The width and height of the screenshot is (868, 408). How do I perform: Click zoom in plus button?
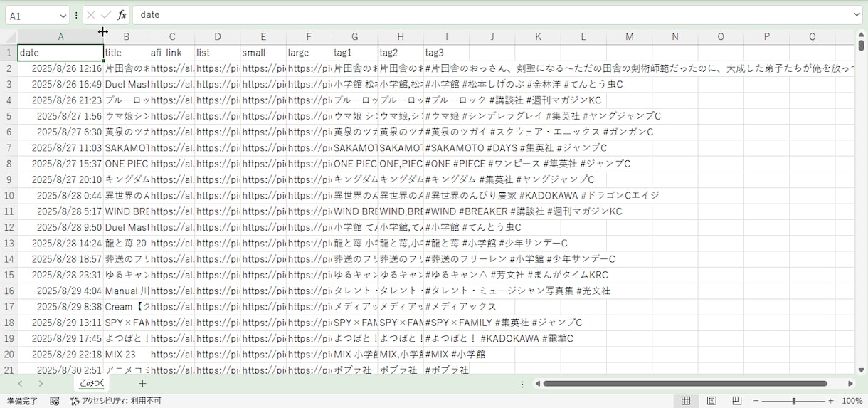(x=830, y=401)
